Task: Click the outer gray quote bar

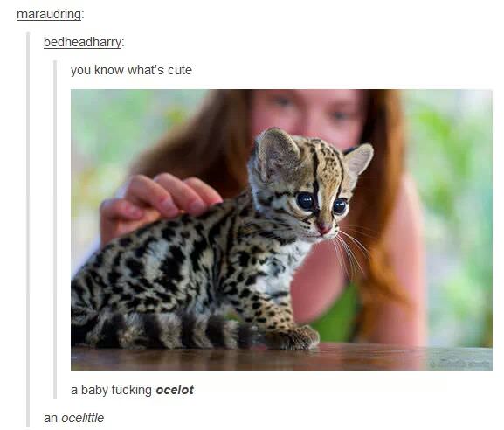Action: 28,229
